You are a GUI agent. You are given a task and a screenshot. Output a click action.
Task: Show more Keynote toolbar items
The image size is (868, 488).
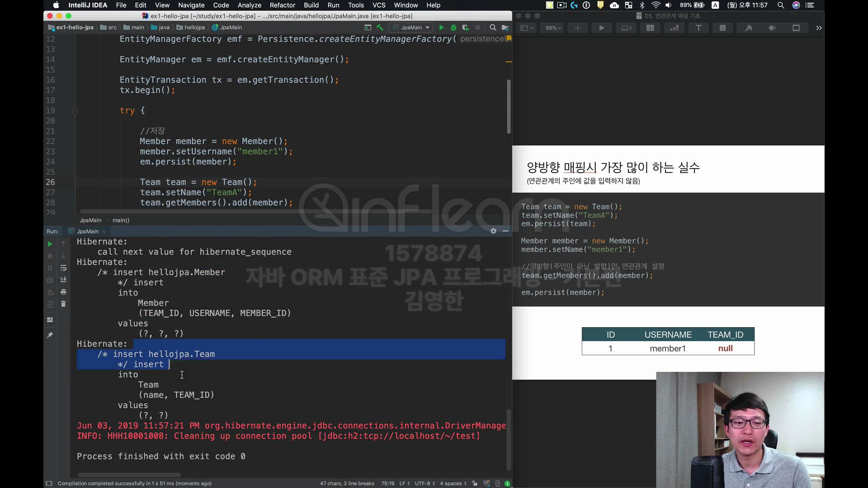coord(819,28)
